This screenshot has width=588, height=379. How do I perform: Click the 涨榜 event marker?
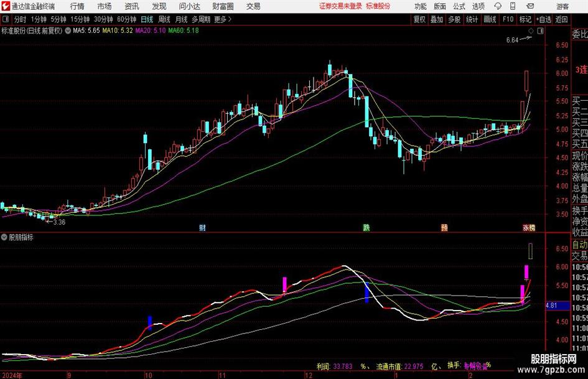click(529, 227)
